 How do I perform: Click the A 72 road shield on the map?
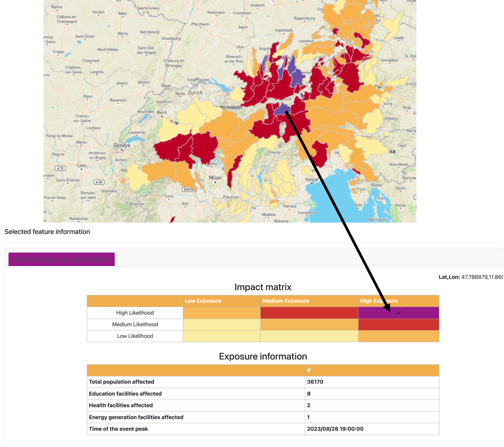(x=61, y=168)
